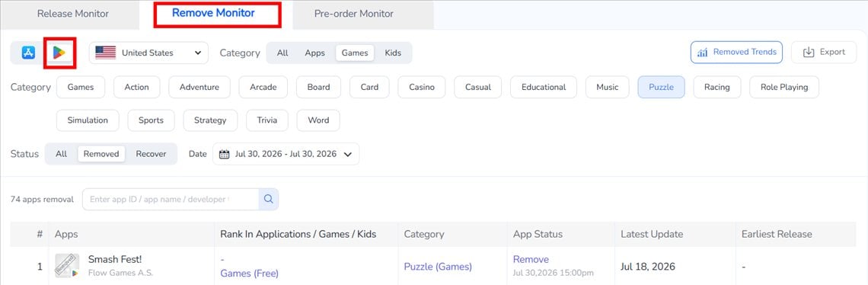Click Flow Games A.S. developer name

point(120,273)
